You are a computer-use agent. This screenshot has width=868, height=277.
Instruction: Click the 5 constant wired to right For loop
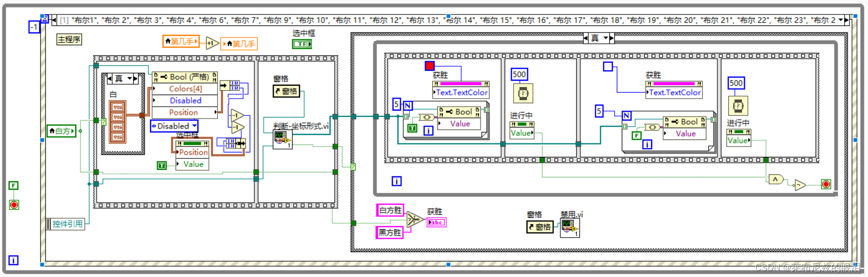click(x=599, y=111)
